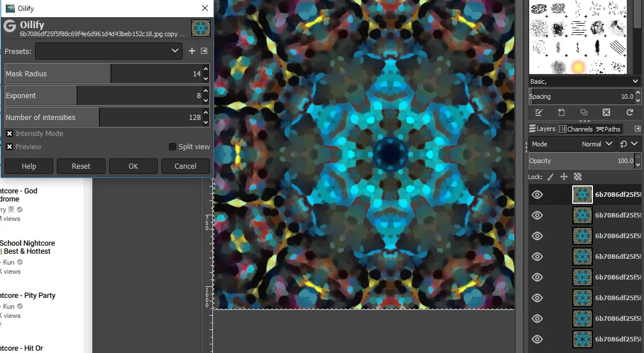
Task: Open the 'God' nightcore video link in browser
Action: click(x=18, y=195)
